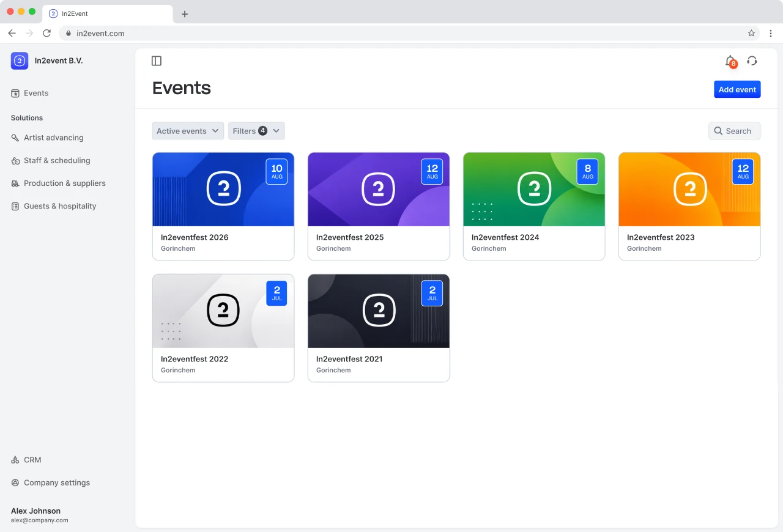Image resolution: width=783 pixels, height=532 pixels.
Task: Click Gorinchem under In2eventfest 2026
Action: 178,249
